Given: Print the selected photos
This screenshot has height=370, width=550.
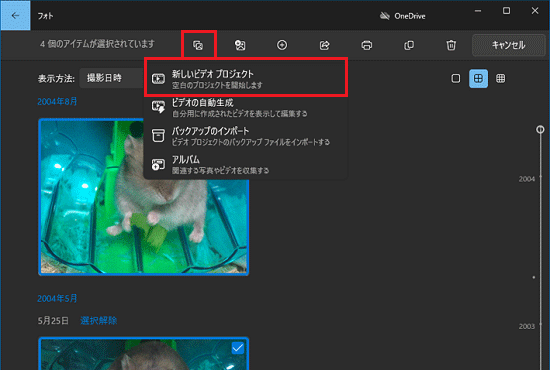Looking at the screenshot, I should pyautogui.click(x=367, y=45).
